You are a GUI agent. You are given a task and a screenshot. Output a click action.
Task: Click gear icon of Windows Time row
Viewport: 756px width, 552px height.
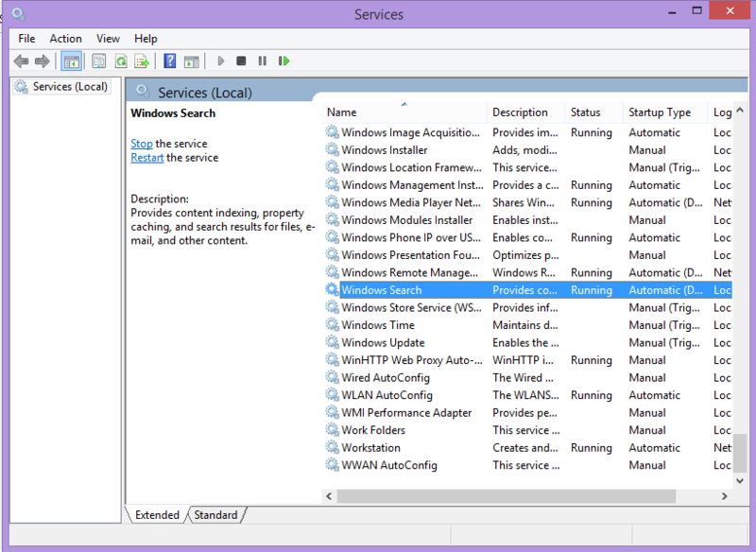(x=332, y=325)
